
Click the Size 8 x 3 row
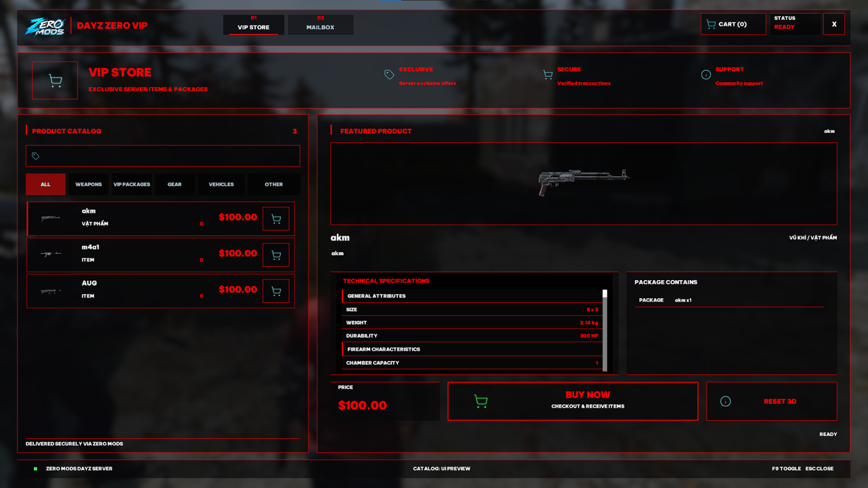tap(472, 310)
